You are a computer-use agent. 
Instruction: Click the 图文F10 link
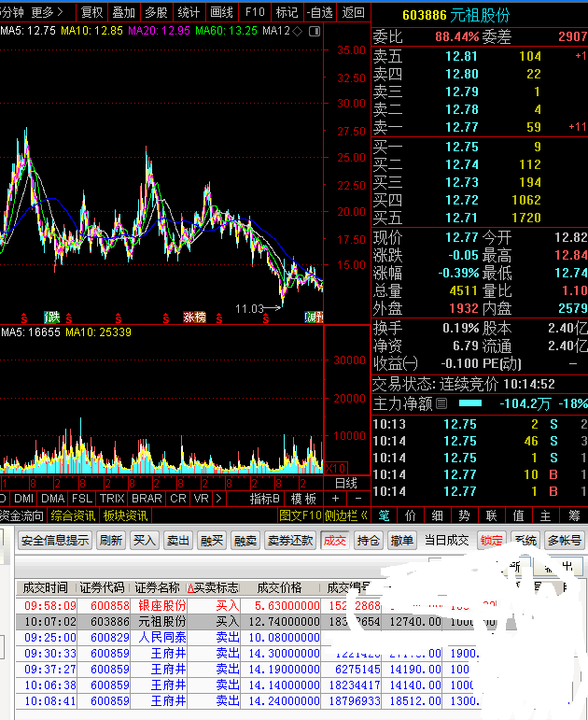[301, 515]
